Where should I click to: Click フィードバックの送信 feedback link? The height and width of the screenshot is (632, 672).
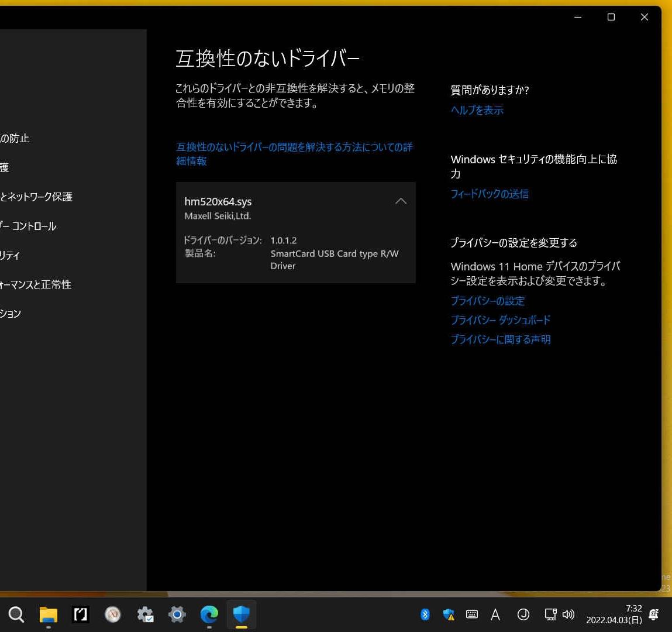tap(490, 194)
